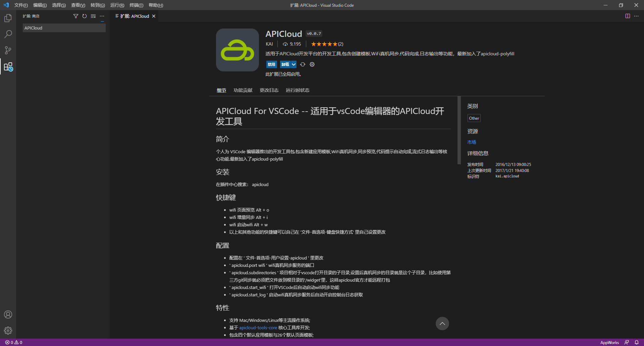This screenshot has width=644, height=346.
Task: Open the 终端(T) menu
Action: pyautogui.click(x=136, y=5)
